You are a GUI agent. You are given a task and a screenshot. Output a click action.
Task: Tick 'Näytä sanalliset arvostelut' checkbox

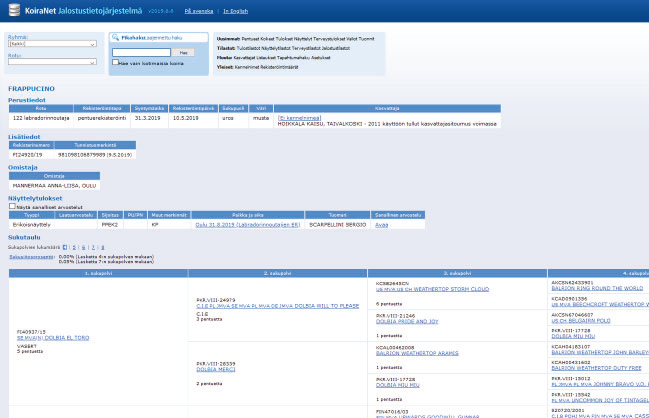(12, 206)
